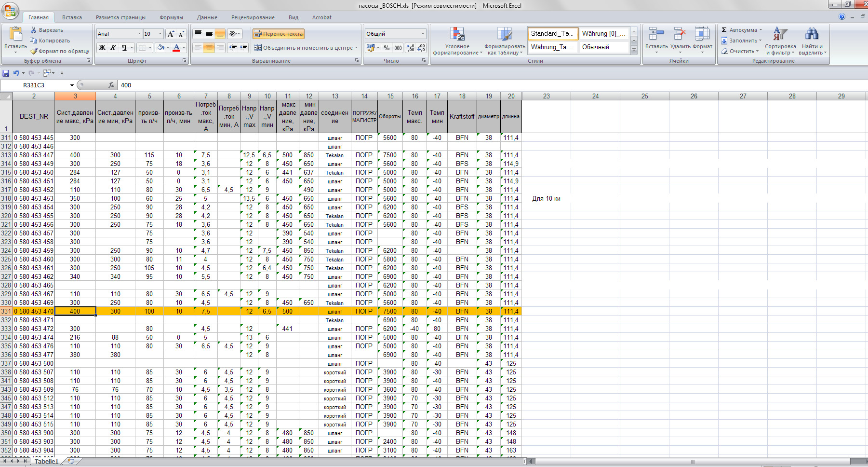Increase cell indent

(x=244, y=48)
